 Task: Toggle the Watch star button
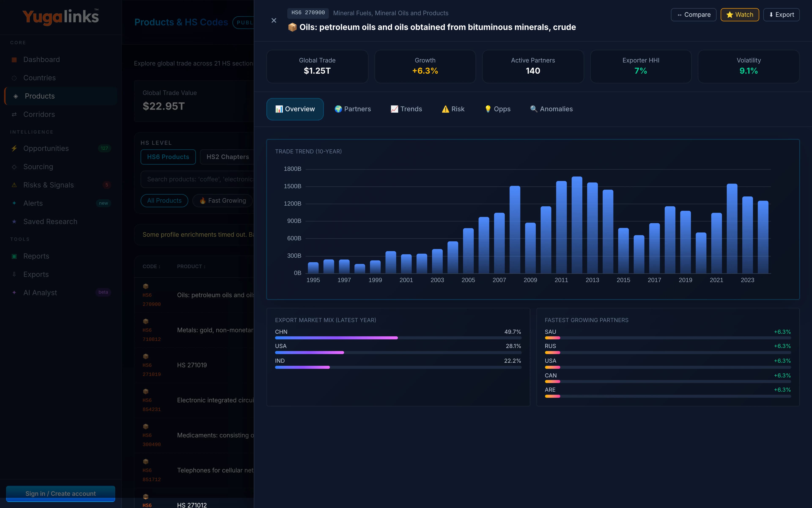[x=739, y=15]
